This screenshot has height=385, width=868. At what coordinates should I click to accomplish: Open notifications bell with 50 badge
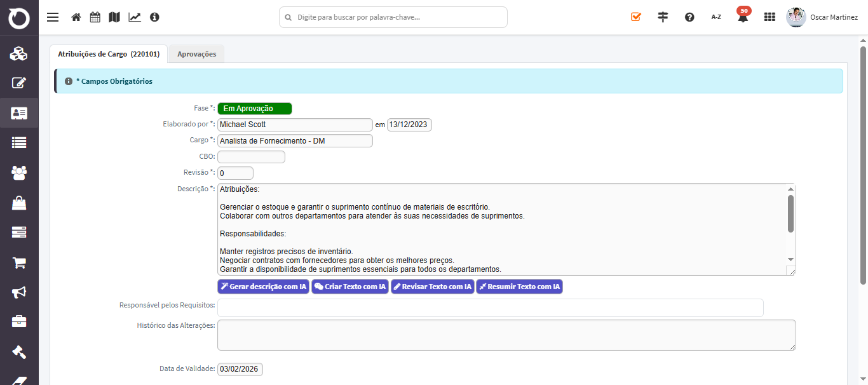coord(743,16)
